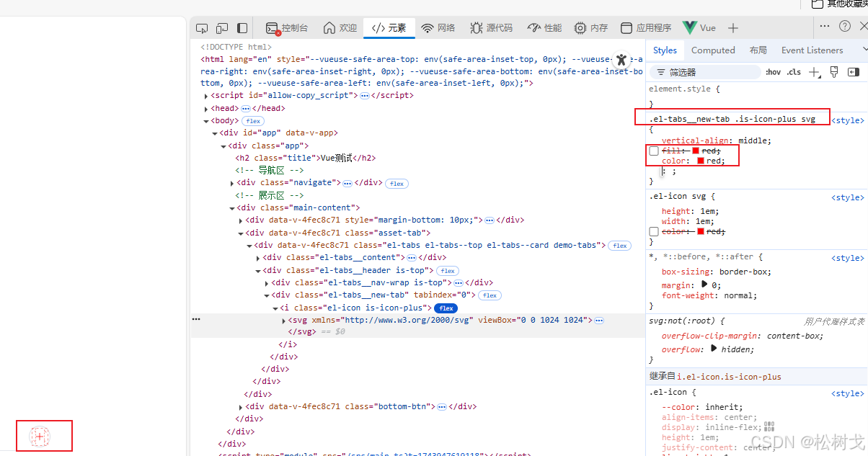Select the h2 class title element row
Screen dimensions: 868x456
(x=306, y=158)
